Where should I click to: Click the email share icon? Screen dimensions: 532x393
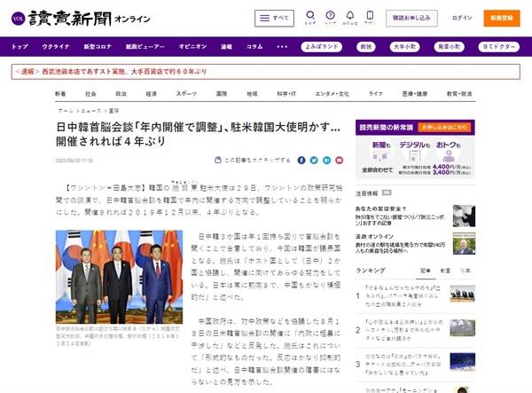tap(339, 161)
